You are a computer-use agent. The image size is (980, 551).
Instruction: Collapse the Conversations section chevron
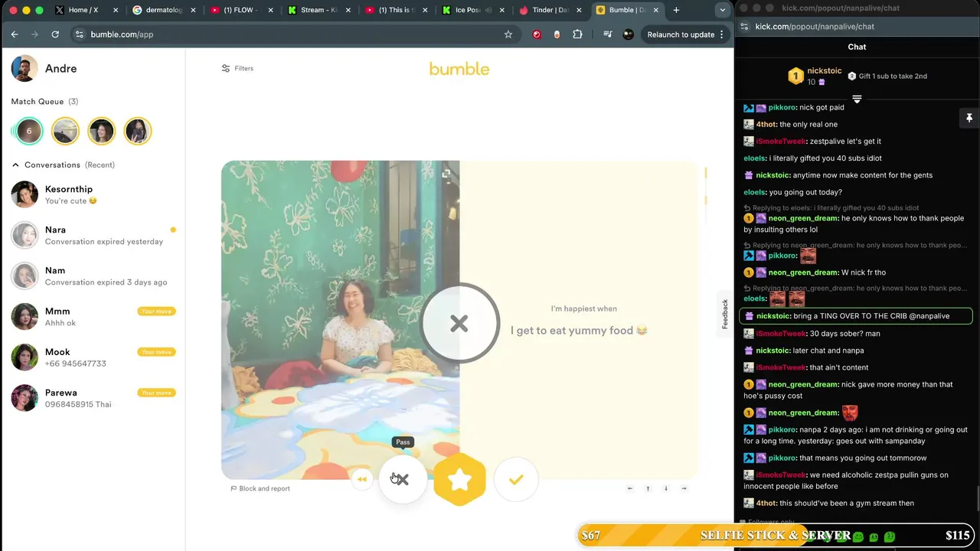15,165
